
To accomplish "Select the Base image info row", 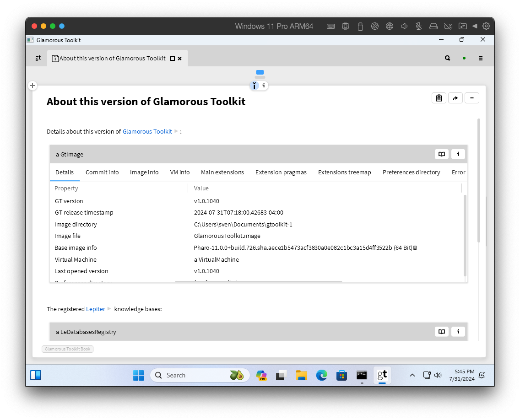I will [257, 248].
